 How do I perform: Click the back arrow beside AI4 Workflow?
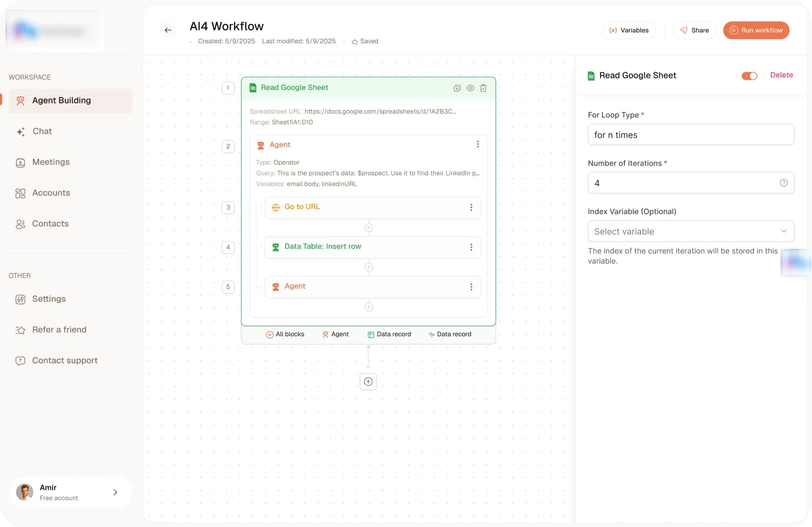point(168,30)
